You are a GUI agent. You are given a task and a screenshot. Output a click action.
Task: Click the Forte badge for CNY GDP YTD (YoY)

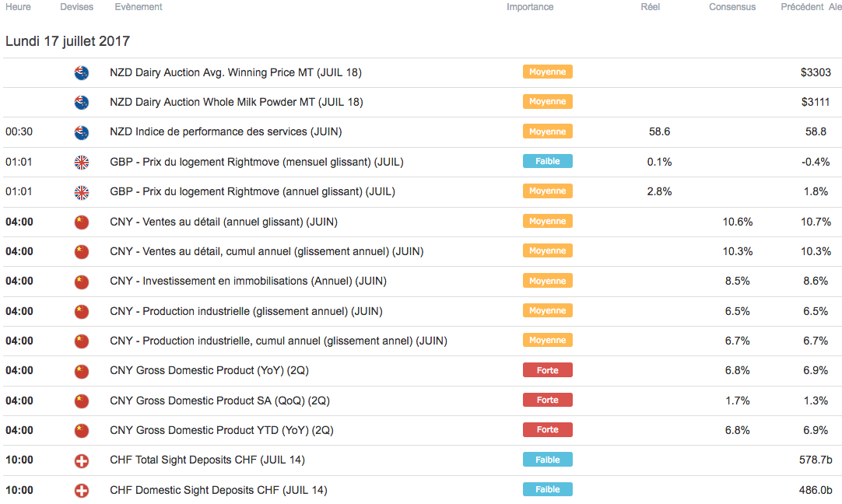click(x=547, y=429)
